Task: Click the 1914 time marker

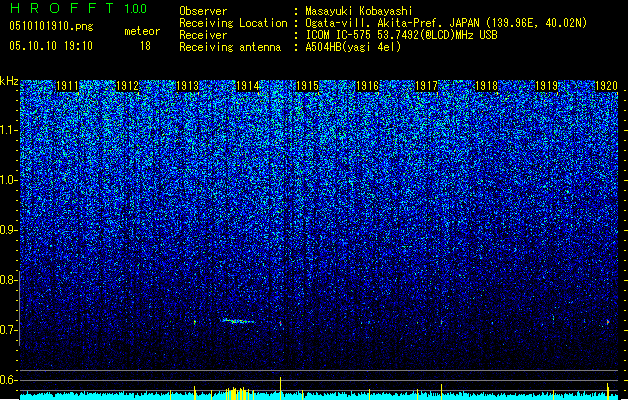Action: pyautogui.click(x=248, y=86)
